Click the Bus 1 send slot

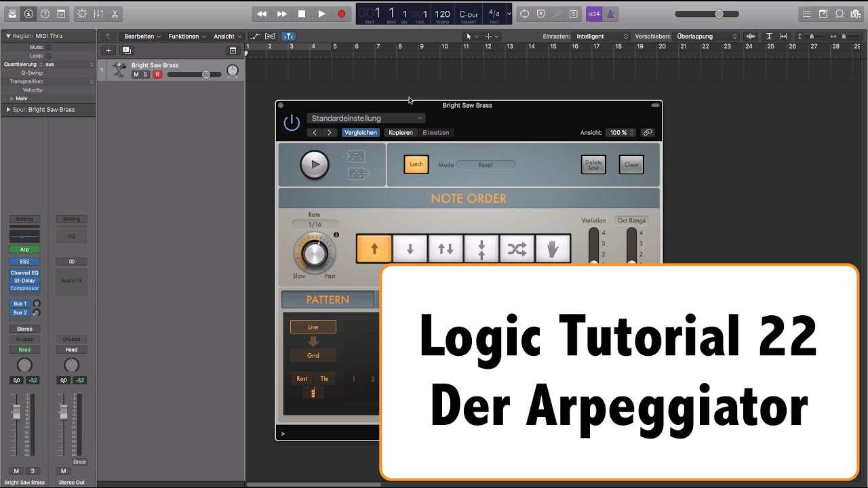tap(20, 304)
